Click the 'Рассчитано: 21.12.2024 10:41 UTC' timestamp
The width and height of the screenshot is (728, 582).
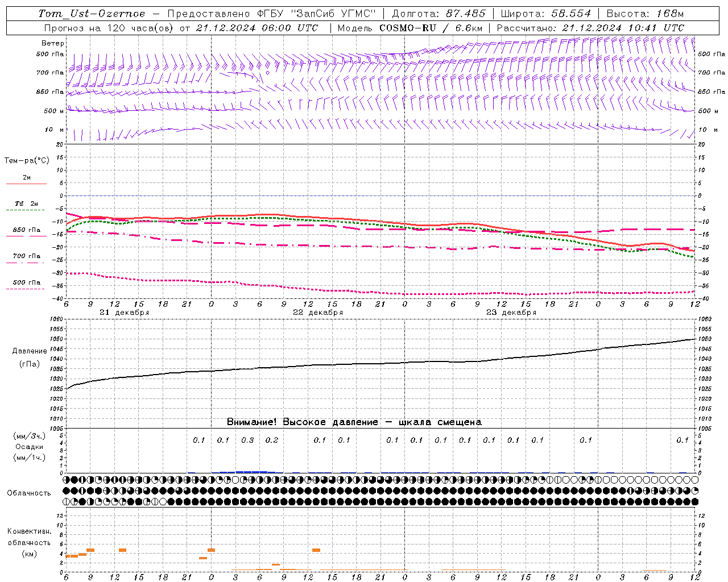(x=590, y=28)
